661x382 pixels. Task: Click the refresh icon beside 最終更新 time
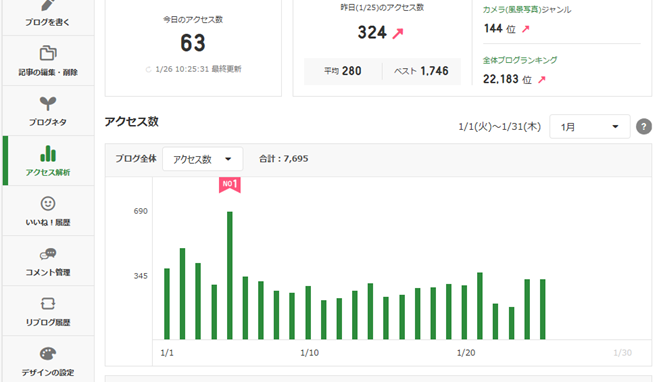click(148, 70)
